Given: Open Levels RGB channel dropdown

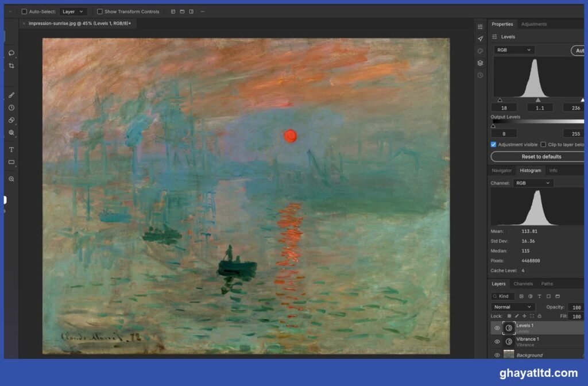Looking at the screenshot, I should pyautogui.click(x=514, y=50).
